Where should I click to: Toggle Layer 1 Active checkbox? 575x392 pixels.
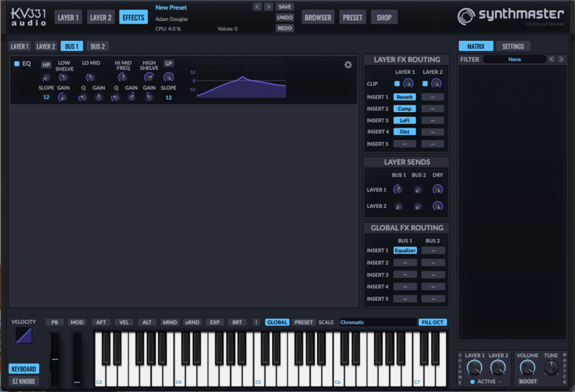472,382
